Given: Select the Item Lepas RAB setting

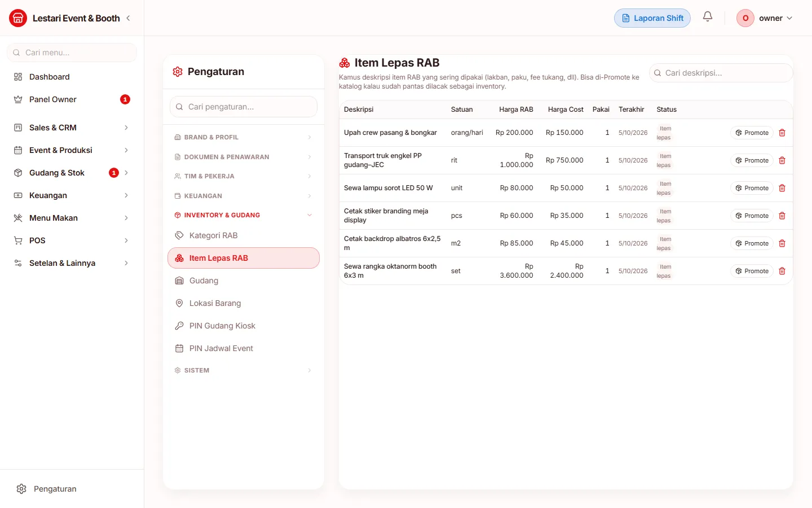Looking at the screenshot, I should click(243, 258).
